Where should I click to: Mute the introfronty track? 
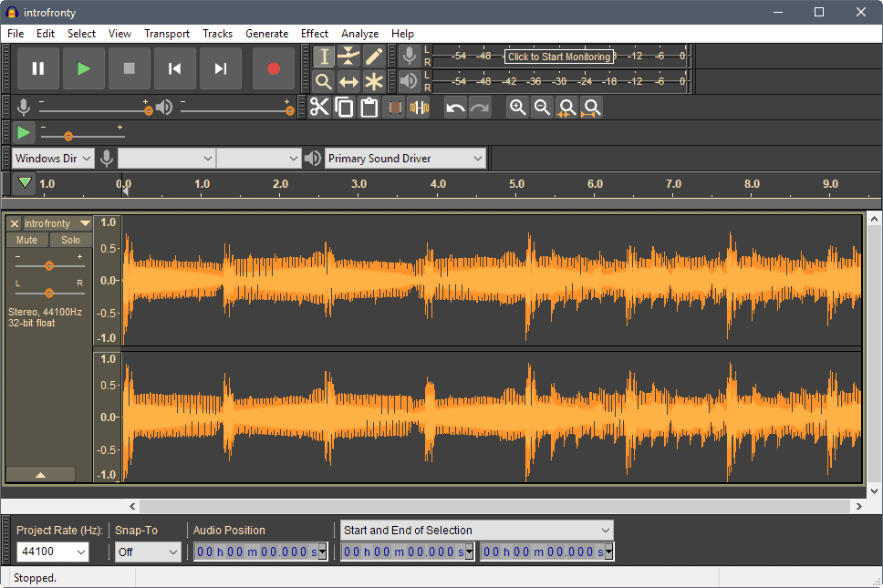point(27,240)
